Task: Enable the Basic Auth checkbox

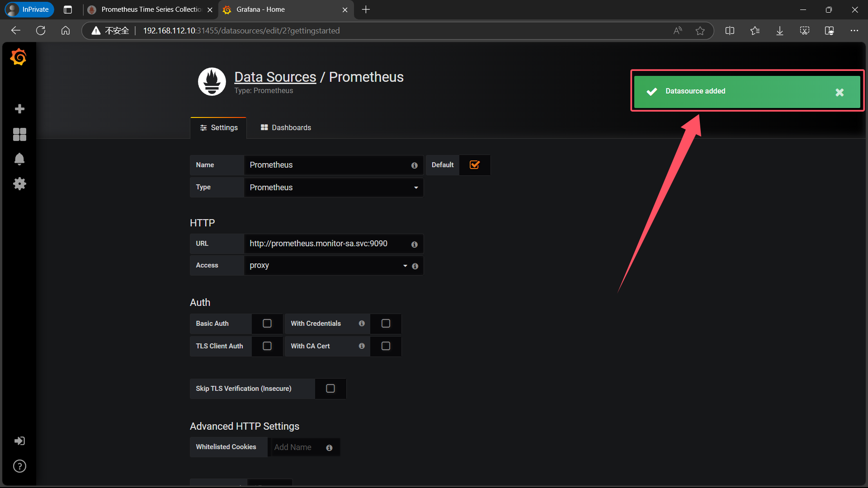Action: coord(267,324)
